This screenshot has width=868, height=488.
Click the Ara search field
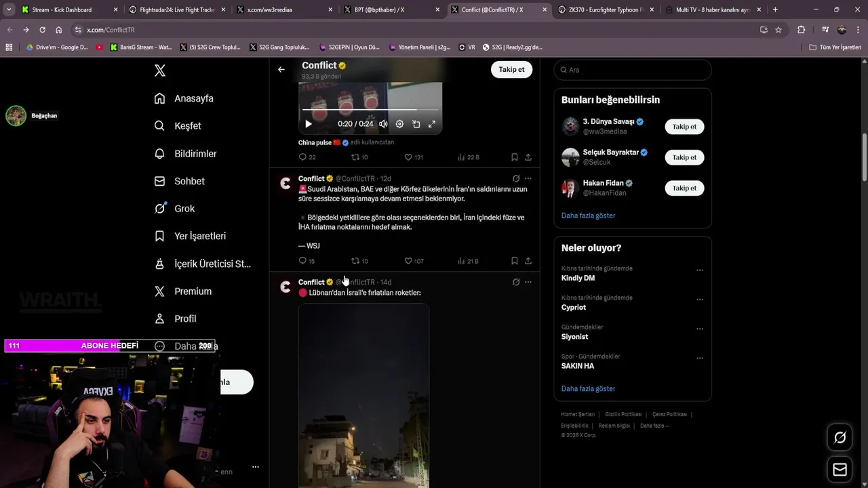[633, 70]
